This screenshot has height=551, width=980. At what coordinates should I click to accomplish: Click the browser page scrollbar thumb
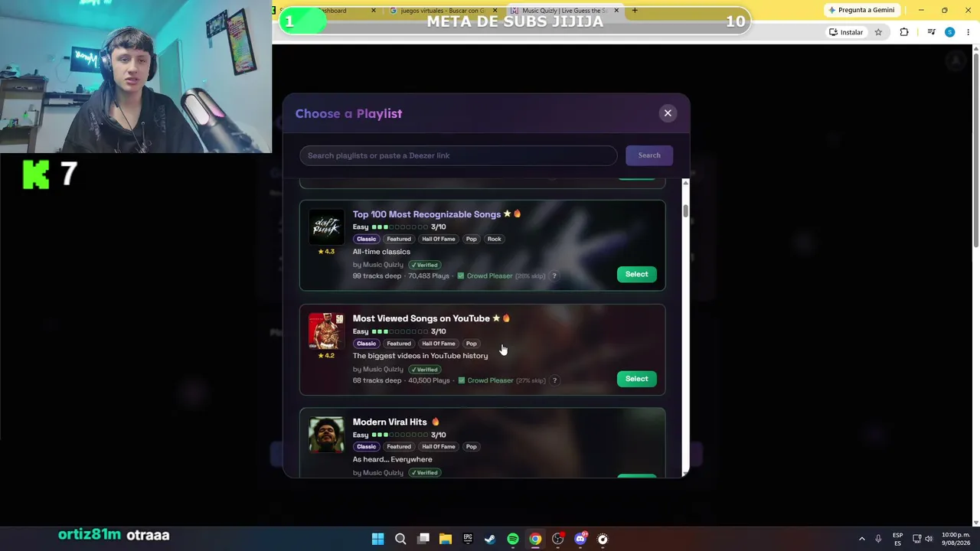tap(975, 149)
